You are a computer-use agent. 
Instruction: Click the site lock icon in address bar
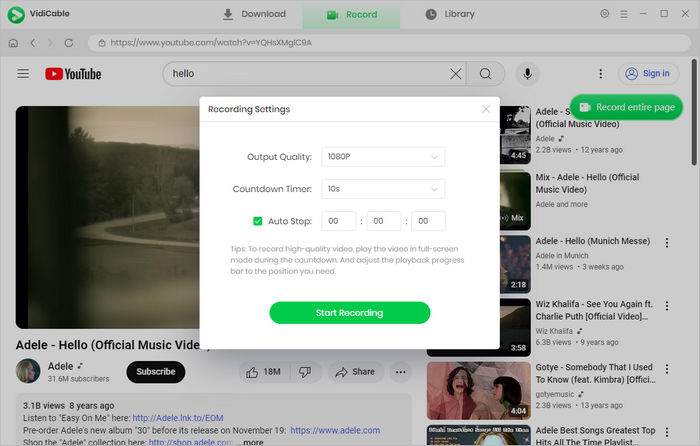[x=102, y=43]
